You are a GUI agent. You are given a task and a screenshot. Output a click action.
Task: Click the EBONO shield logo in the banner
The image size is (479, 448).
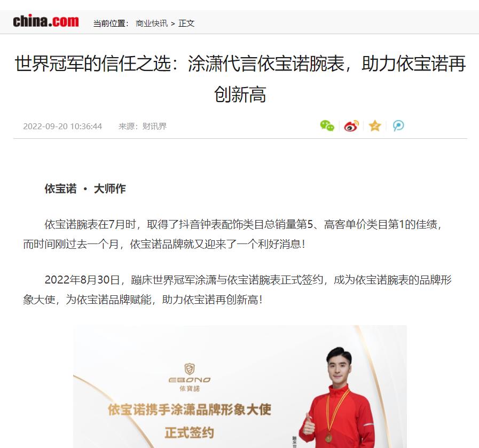(190, 369)
